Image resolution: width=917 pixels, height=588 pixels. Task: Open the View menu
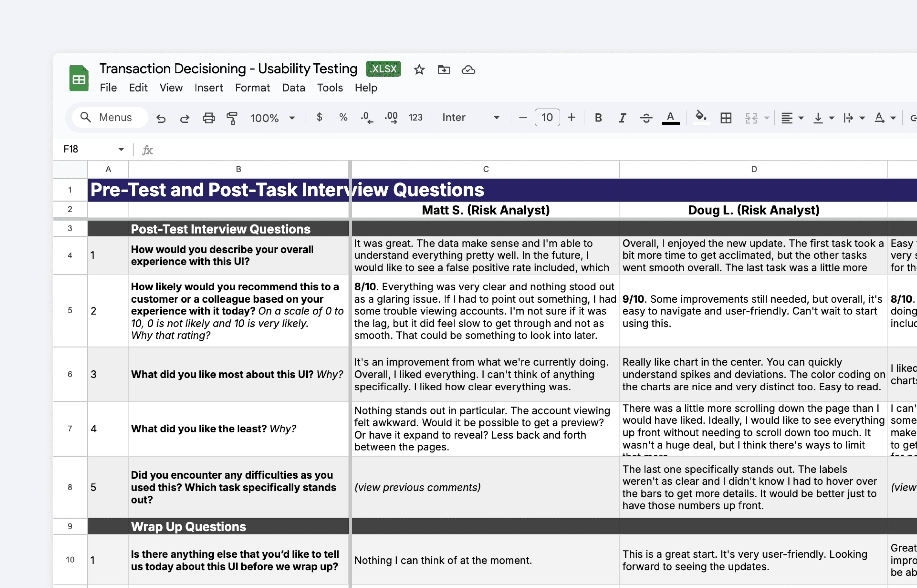pyautogui.click(x=171, y=88)
